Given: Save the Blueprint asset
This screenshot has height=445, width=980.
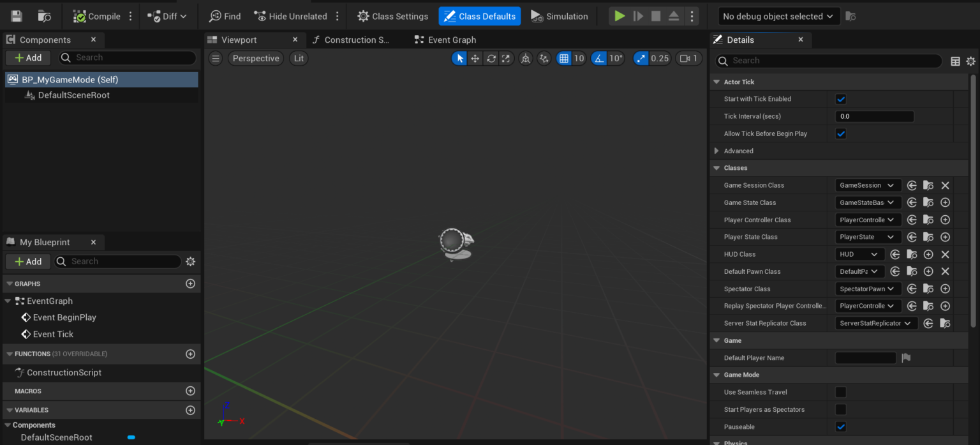Looking at the screenshot, I should [15, 15].
